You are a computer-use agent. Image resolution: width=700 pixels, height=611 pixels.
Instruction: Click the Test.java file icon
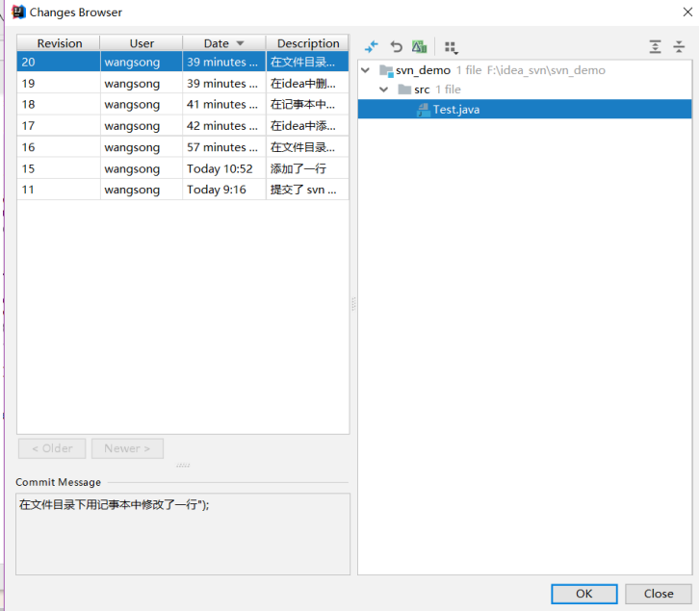click(x=424, y=110)
